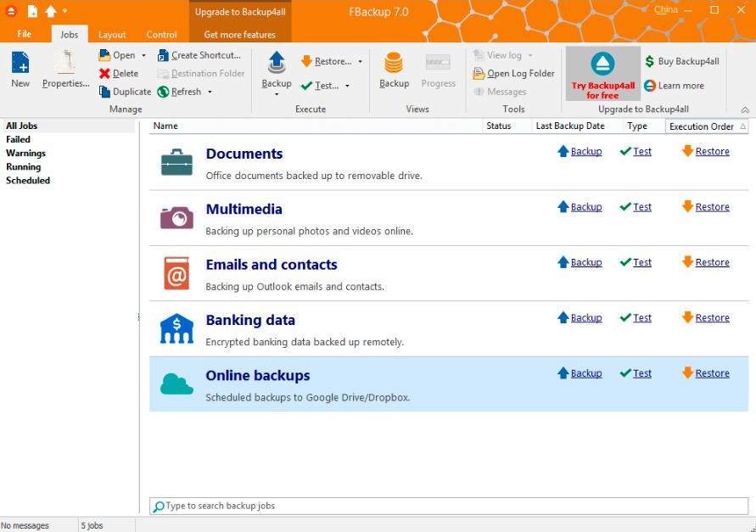Click the Duplicate job icon
The height and width of the screenshot is (532, 756).
(104, 92)
